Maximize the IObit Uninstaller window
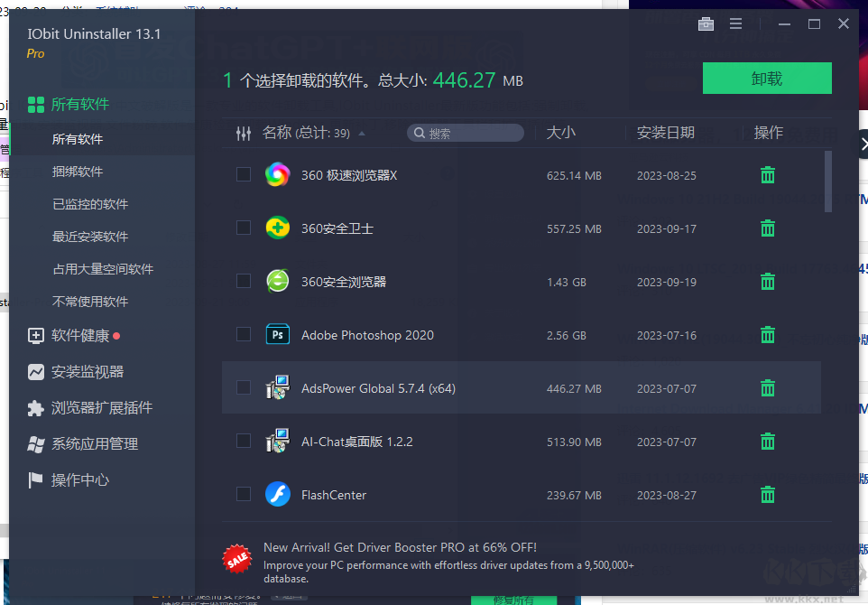Viewport: 868px width, 605px height. (x=814, y=23)
